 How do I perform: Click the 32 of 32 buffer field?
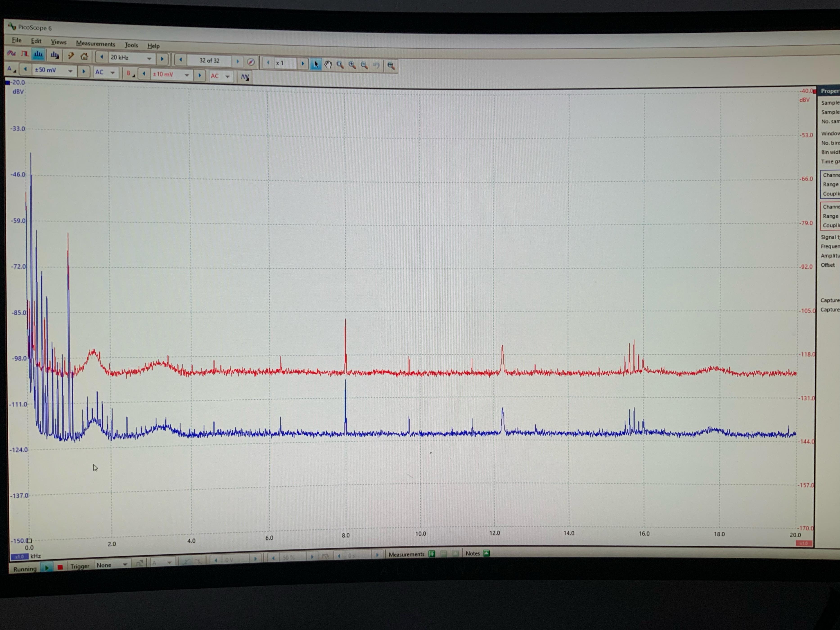click(x=209, y=60)
